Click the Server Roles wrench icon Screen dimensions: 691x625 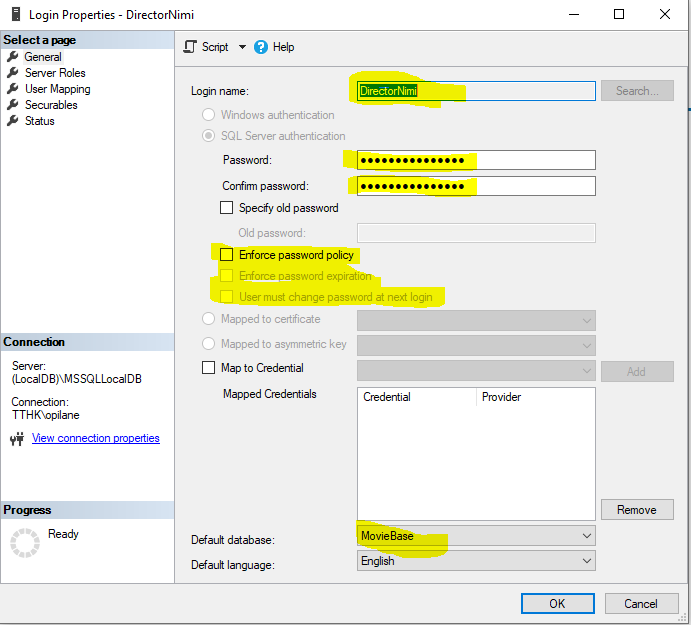coord(13,73)
